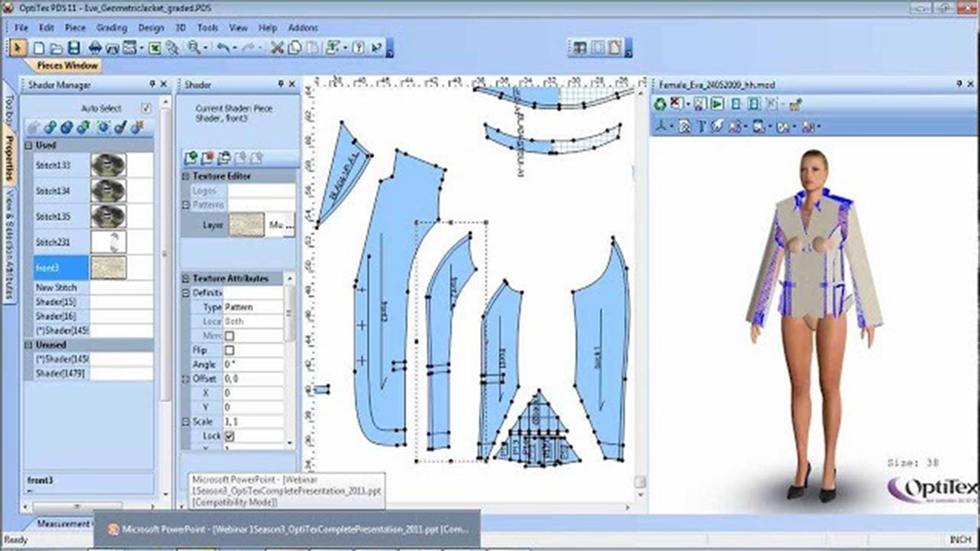Click the front3 shader texture thumbnail
Image resolution: width=980 pixels, height=551 pixels.
tap(109, 268)
